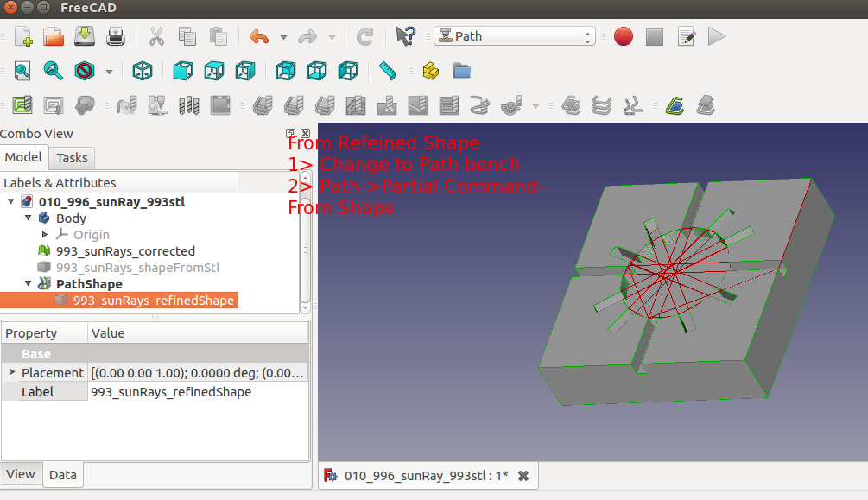Click the Label value field
This screenshot has height=500, width=868.
click(199, 392)
